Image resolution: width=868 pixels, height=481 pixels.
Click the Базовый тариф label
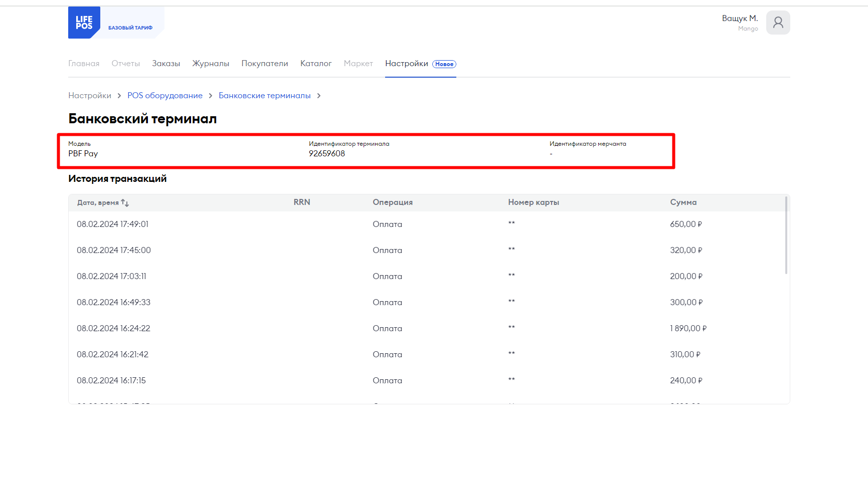[130, 28]
